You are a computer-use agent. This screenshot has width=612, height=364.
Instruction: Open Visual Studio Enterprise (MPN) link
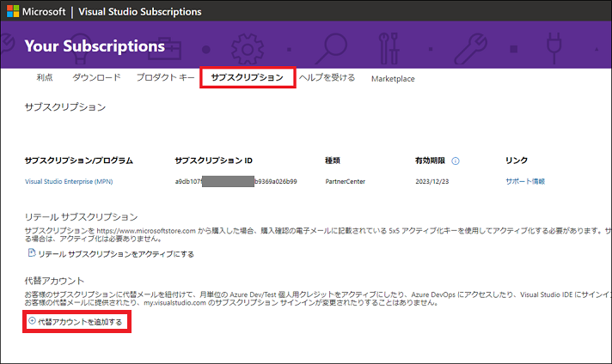[69, 182]
